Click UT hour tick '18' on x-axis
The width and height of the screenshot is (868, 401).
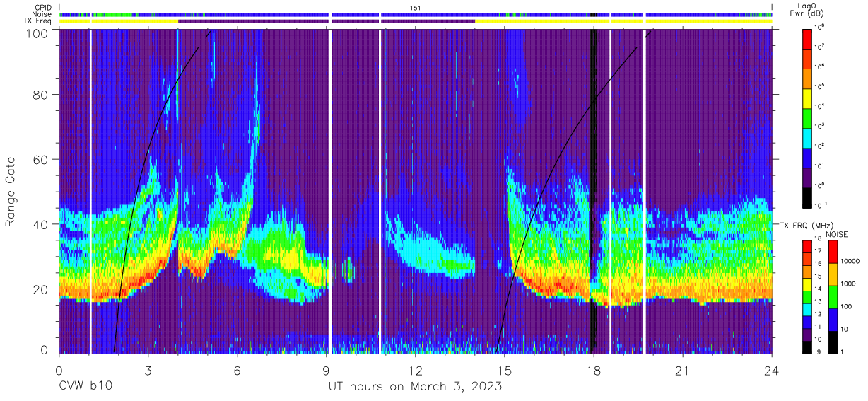tap(594, 370)
